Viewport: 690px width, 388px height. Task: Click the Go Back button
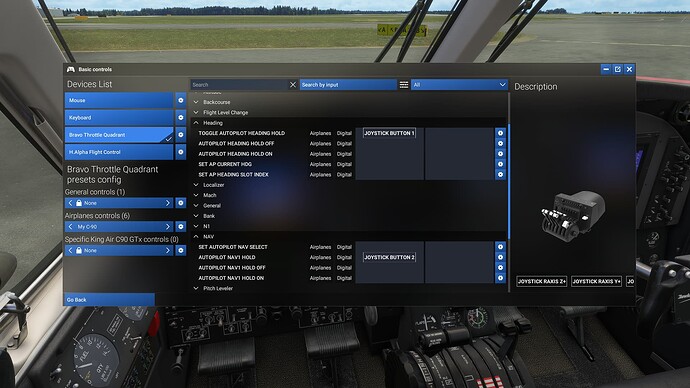(x=110, y=300)
